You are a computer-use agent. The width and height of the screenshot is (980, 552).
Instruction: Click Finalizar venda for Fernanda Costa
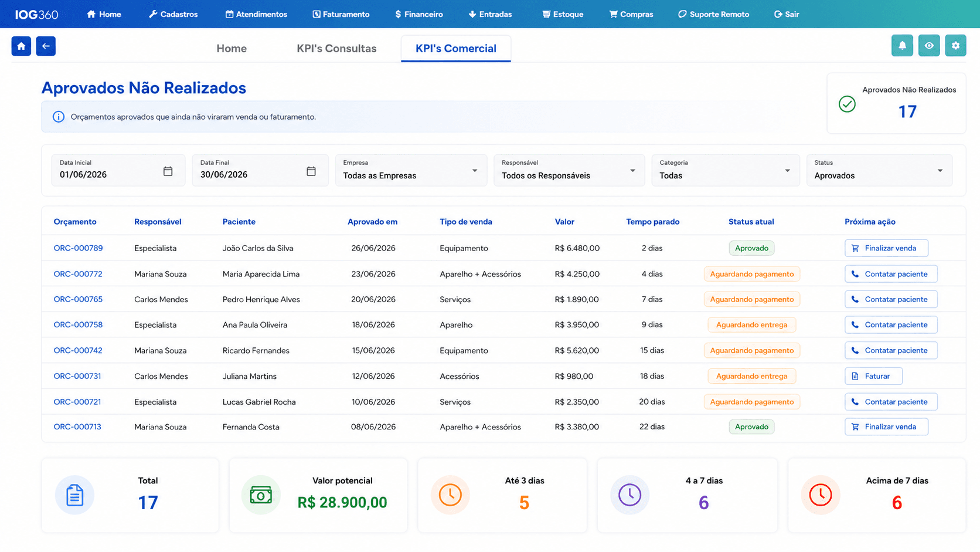[886, 426]
